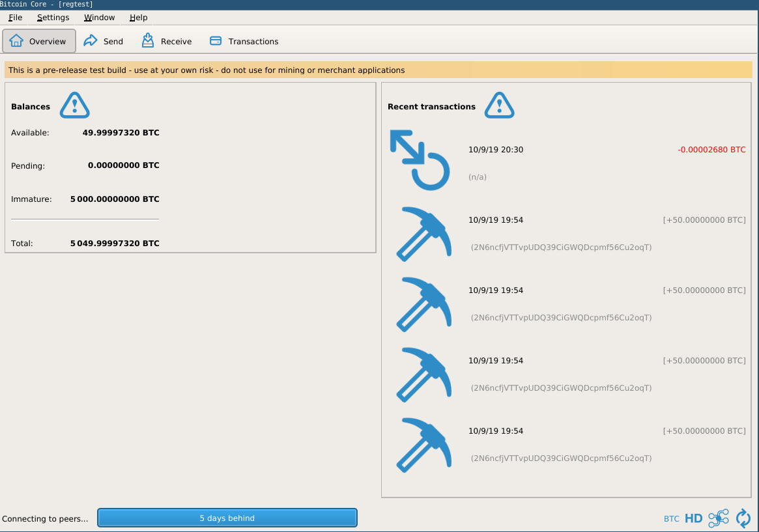
Task: Select Total balance 5 049.99997320 BTC
Action: pyautogui.click(x=115, y=244)
